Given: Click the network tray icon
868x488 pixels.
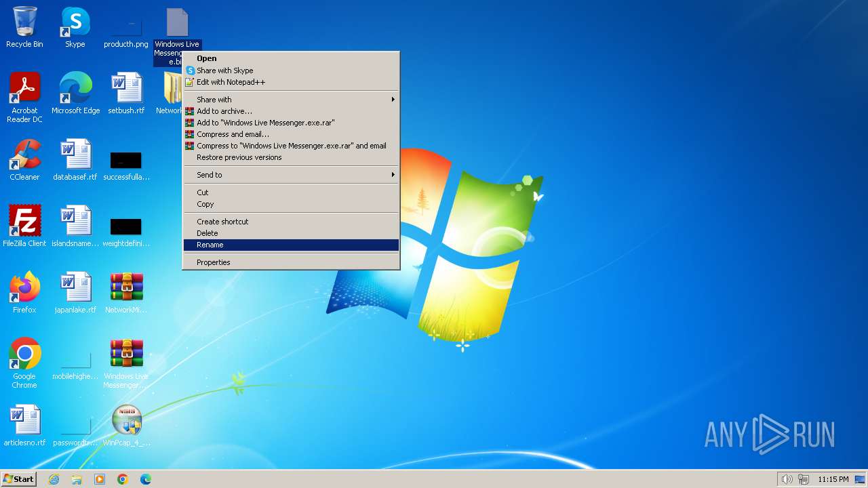Looking at the screenshot, I should coord(803,479).
